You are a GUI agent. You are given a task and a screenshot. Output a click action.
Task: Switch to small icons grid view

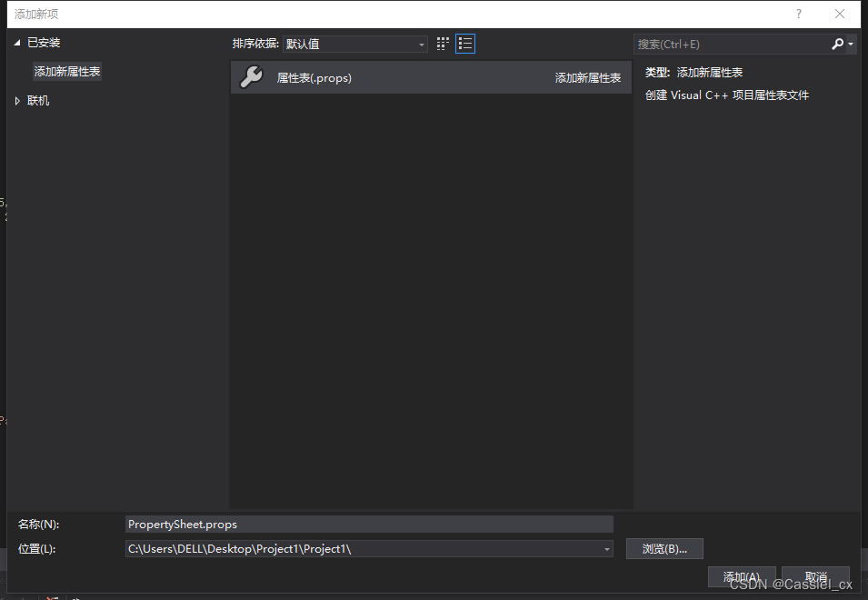point(443,44)
